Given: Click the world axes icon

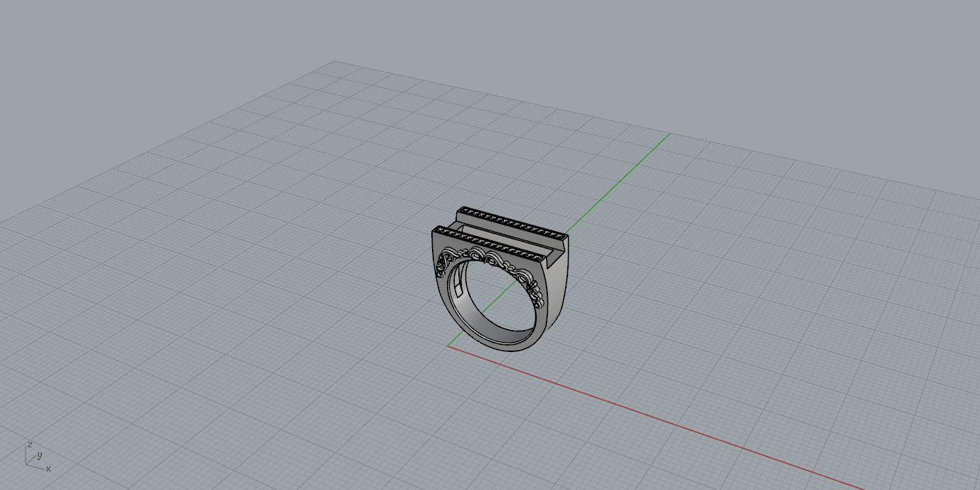Looking at the screenshot, I should (x=38, y=456).
